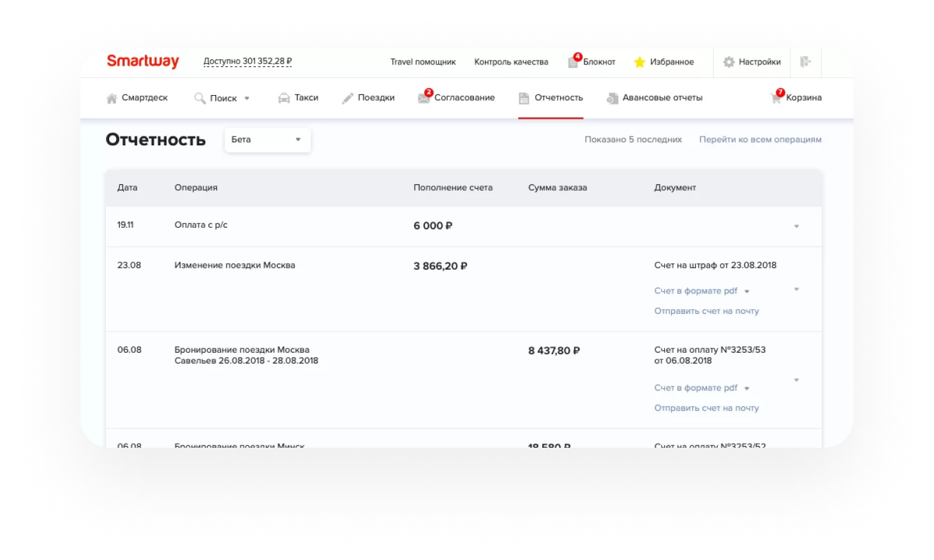Viewport: 934px width, 560px height.
Task: Open the Смартдеск home icon
Action: click(112, 98)
